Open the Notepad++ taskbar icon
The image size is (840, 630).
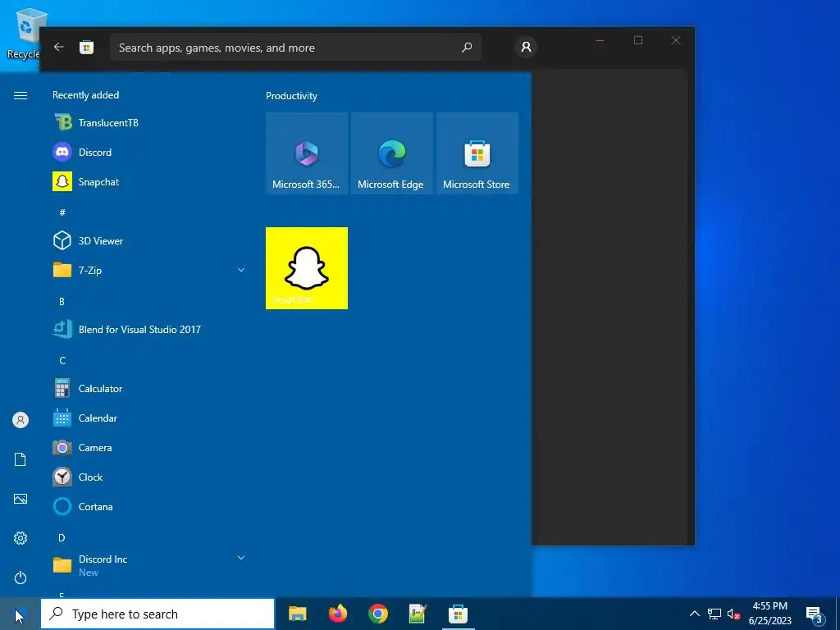(x=418, y=614)
